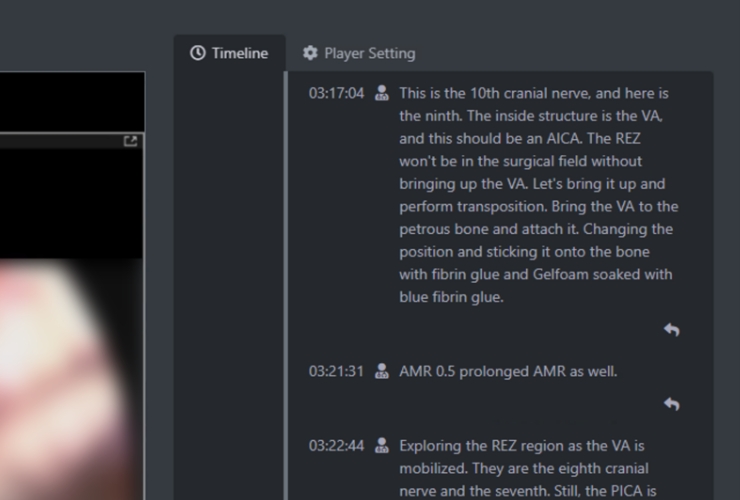Click the clock icon beside Timeline
The width and height of the screenshot is (740, 500).
click(198, 53)
